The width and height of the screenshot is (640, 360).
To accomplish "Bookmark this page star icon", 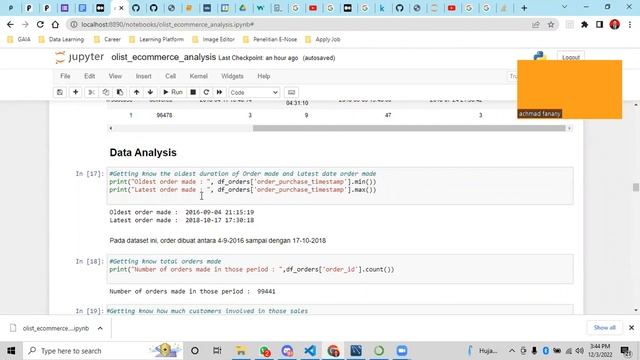I will pos(551,24).
